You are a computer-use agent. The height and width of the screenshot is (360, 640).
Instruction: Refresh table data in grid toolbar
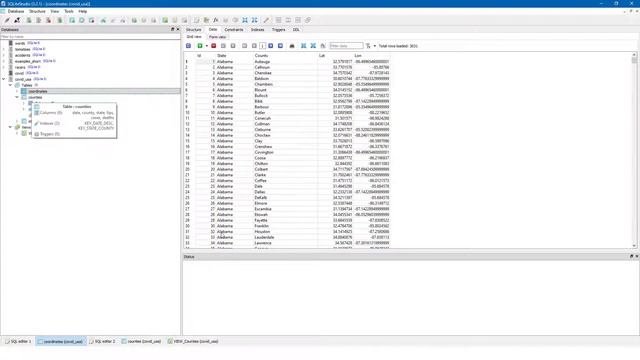188,46
